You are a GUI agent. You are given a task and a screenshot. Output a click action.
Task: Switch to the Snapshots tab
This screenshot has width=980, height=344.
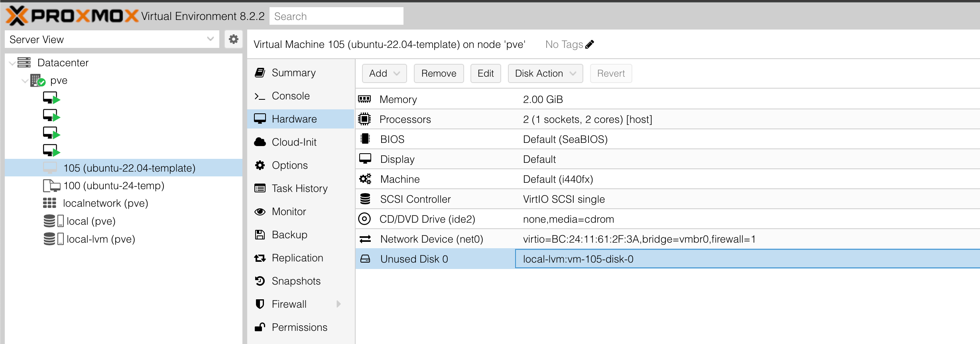click(x=296, y=281)
